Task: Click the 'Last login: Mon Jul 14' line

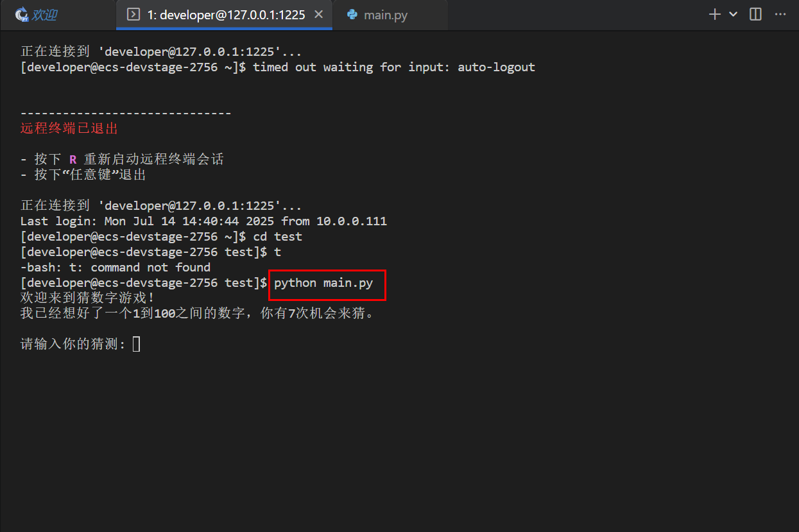Action: tap(203, 221)
